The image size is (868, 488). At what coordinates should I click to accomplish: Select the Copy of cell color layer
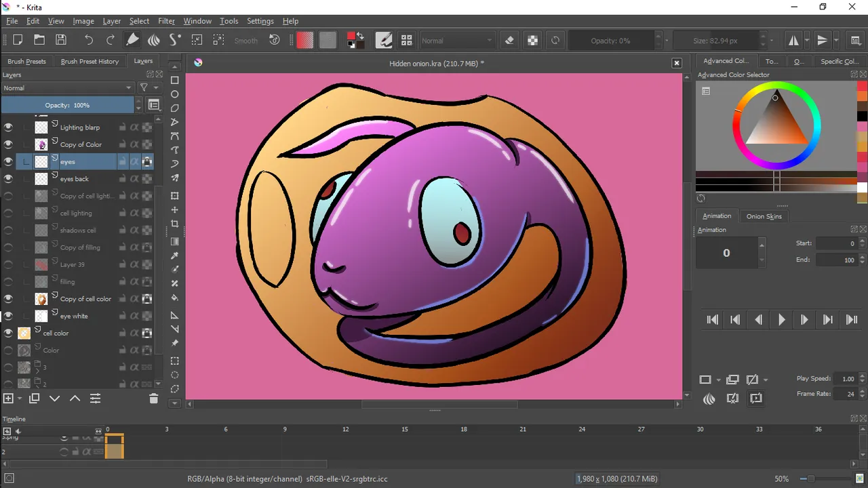pyautogui.click(x=85, y=299)
